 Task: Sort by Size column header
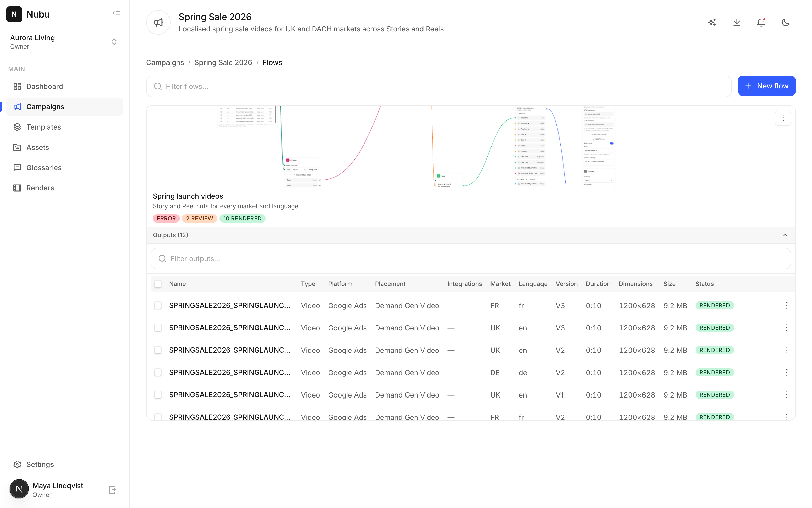point(669,284)
